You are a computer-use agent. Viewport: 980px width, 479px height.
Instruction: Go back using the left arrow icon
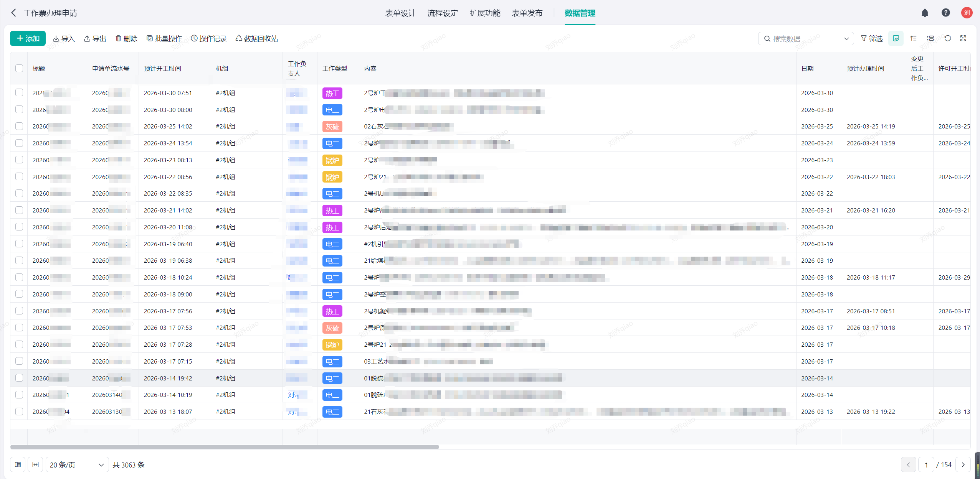point(13,13)
